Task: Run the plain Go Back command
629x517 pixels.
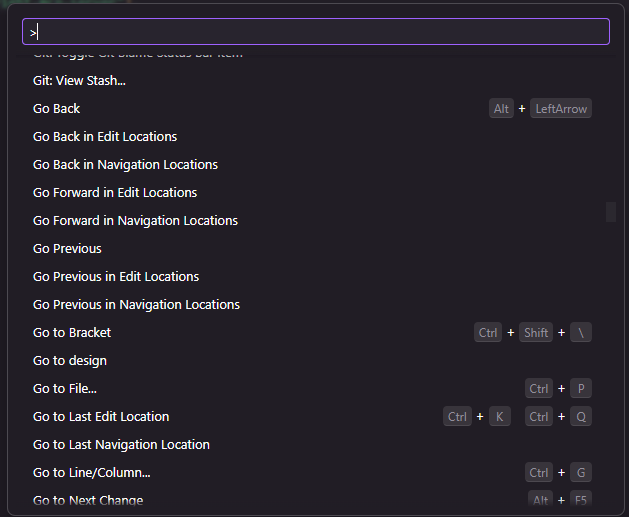Action: coord(57,108)
